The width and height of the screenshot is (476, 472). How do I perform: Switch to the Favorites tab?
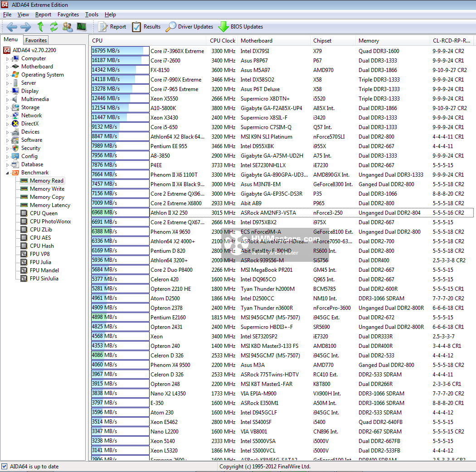click(x=36, y=40)
